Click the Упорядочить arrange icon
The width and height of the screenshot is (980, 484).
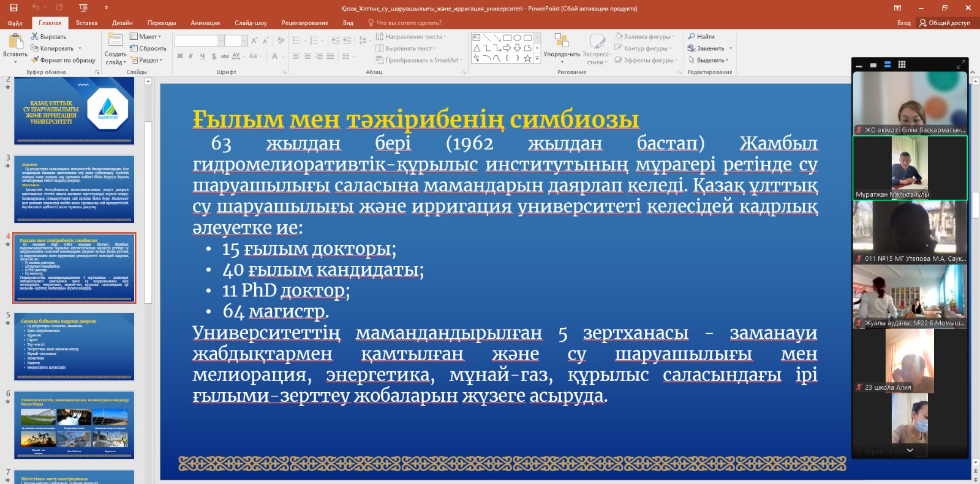(562, 40)
